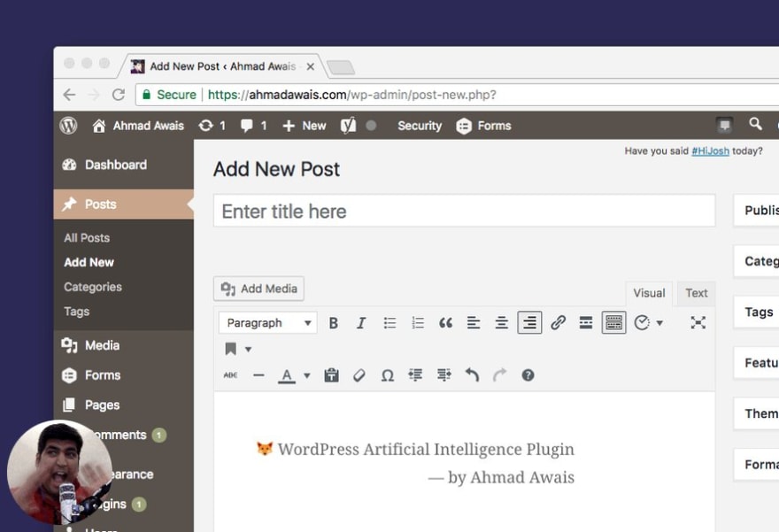Open Media in the sidebar

coord(124,345)
